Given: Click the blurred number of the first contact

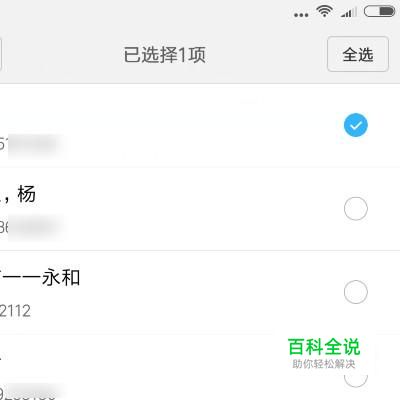Looking at the screenshot, I should click(32, 145).
